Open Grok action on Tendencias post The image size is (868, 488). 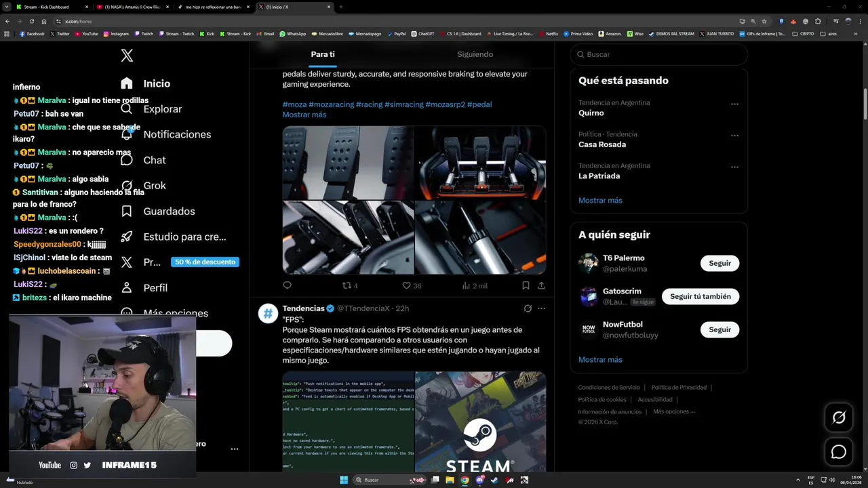(528, 308)
